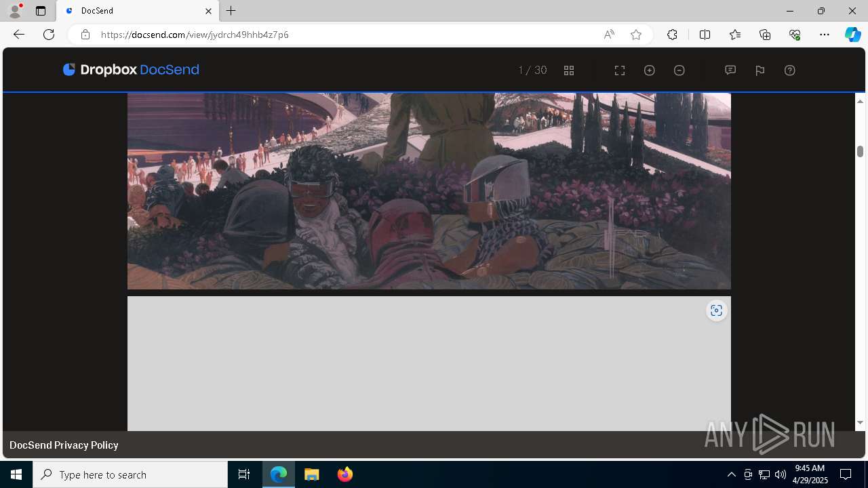This screenshot has width=868, height=488.
Task: Activate Read aloud icon in address bar
Action: pyautogui.click(x=609, y=35)
